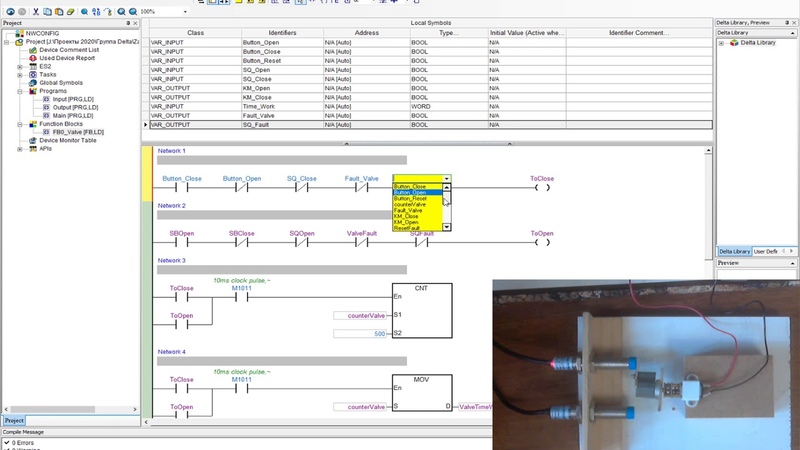Click the zoom in magnifier icon

[121, 11]
